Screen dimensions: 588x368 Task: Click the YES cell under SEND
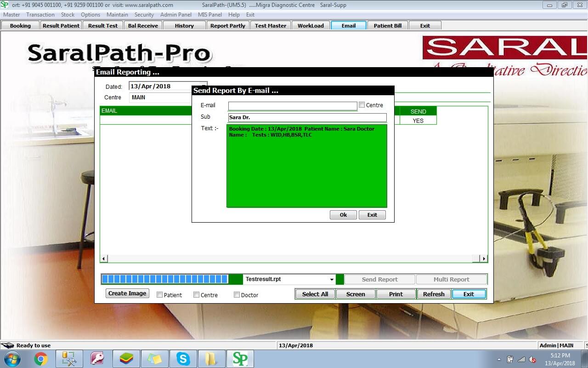pyautogui.click(x=418, y=121)
